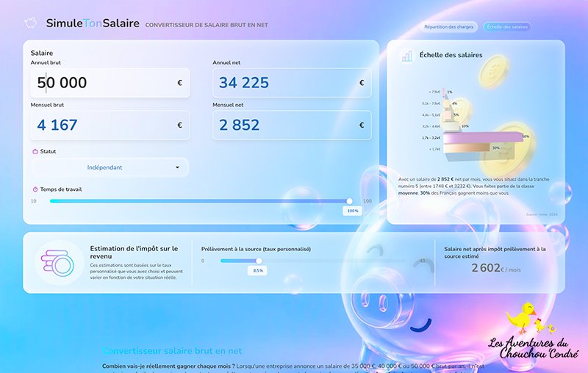Viewport: 588px width, 373px height.
Task: Switch to Répartition des charges tab
Action: pyautogui.click(x=448, y=26)
